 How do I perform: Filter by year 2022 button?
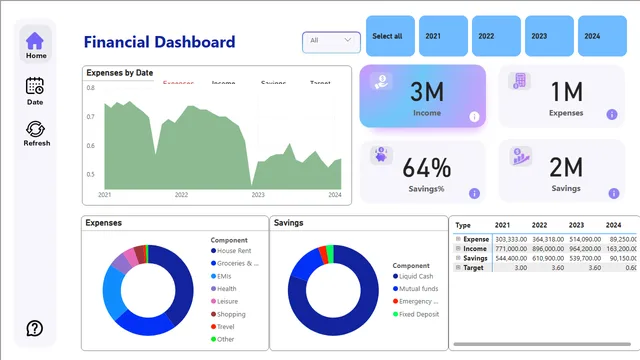pos(496,36)
